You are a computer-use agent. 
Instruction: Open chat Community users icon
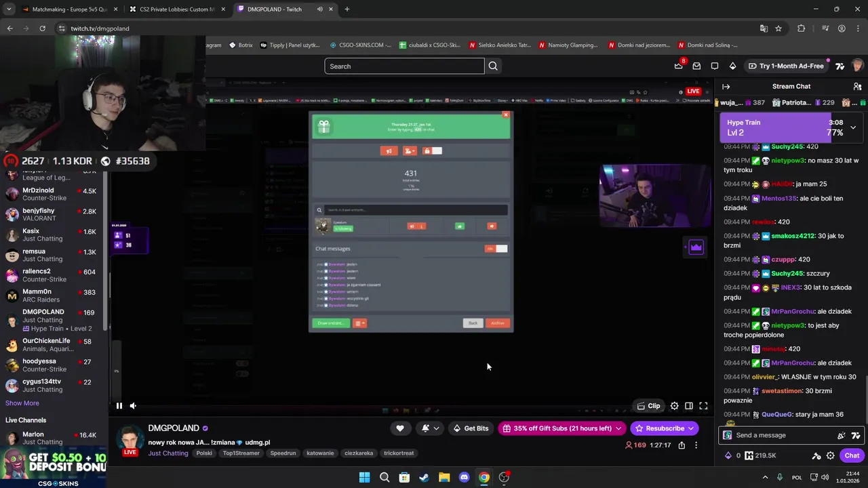[x=858, y=86]
